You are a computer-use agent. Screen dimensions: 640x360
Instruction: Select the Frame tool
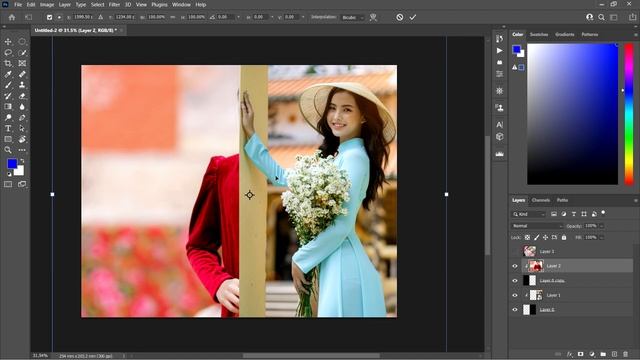(22, 63)
